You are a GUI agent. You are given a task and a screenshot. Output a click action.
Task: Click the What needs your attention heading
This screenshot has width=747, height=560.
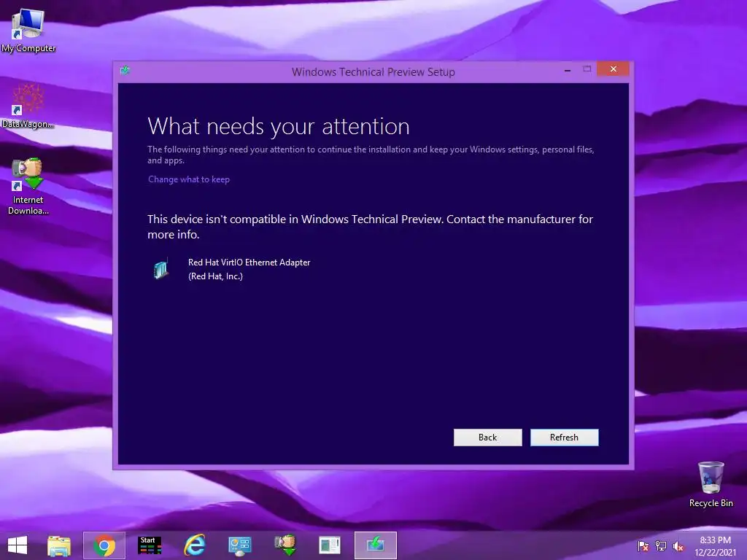(x=279, y=127)
